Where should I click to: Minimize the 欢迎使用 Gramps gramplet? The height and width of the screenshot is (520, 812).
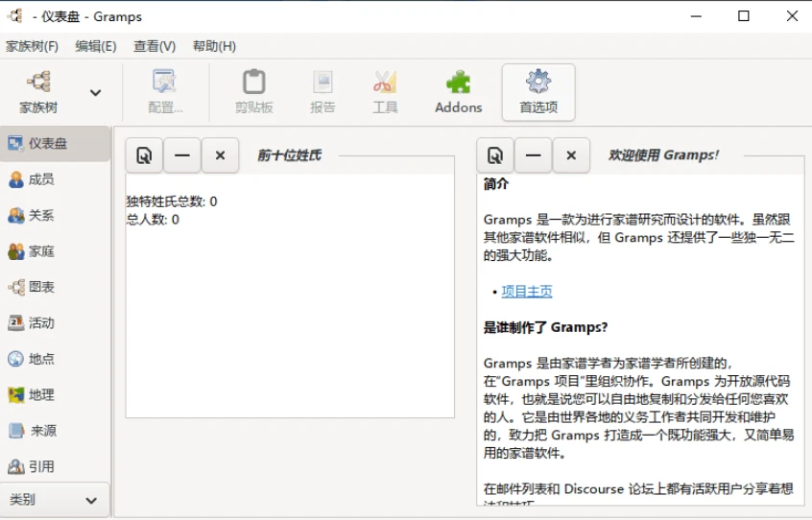coord(533,155)
